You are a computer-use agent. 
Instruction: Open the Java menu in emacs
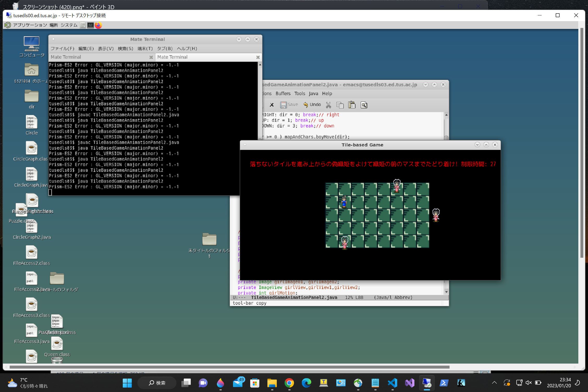[x=313, y=93]
